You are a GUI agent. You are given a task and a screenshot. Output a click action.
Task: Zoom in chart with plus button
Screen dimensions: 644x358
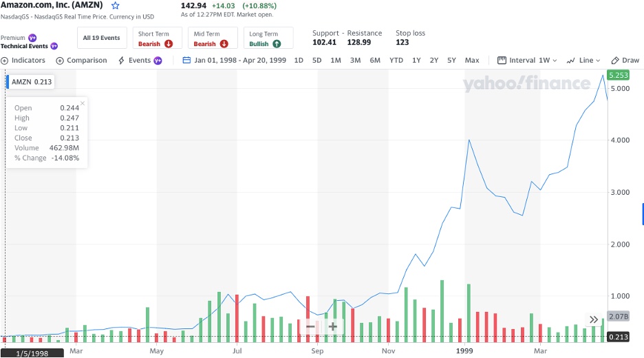click(333, 327)
